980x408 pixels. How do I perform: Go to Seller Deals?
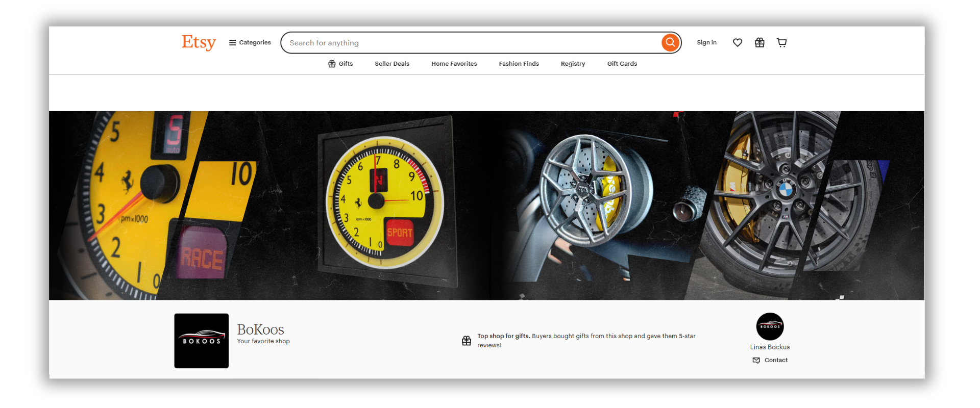point(392,64)
